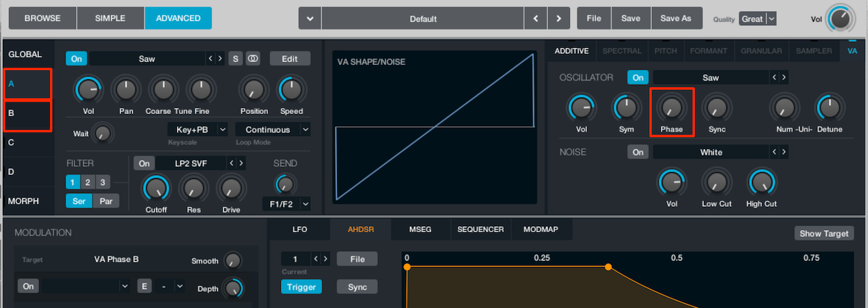
Task: Click the master Vol knob
Action: pyautogui.click(x=840, y=19)
